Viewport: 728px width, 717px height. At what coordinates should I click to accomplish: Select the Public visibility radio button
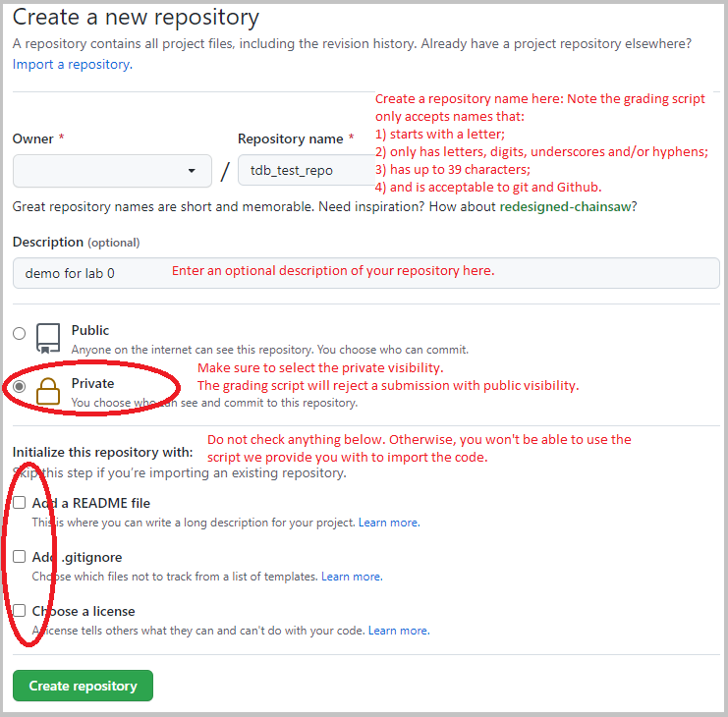(20, 334)
